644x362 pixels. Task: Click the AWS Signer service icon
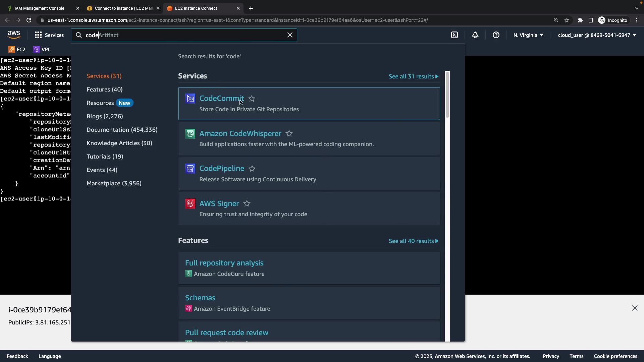190,204
